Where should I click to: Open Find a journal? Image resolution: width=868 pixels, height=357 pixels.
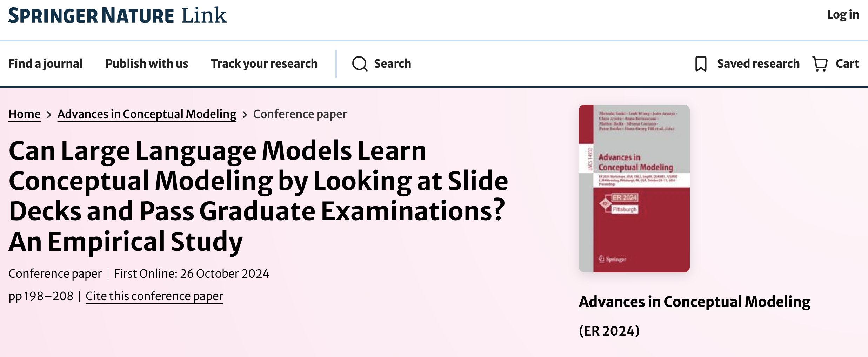pyautogui.click(x=46, y=63)
